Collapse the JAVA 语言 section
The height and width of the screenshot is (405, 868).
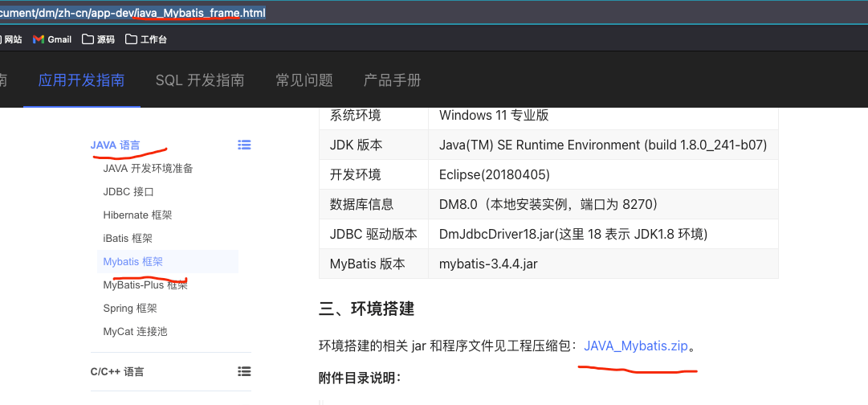[115, 145]
